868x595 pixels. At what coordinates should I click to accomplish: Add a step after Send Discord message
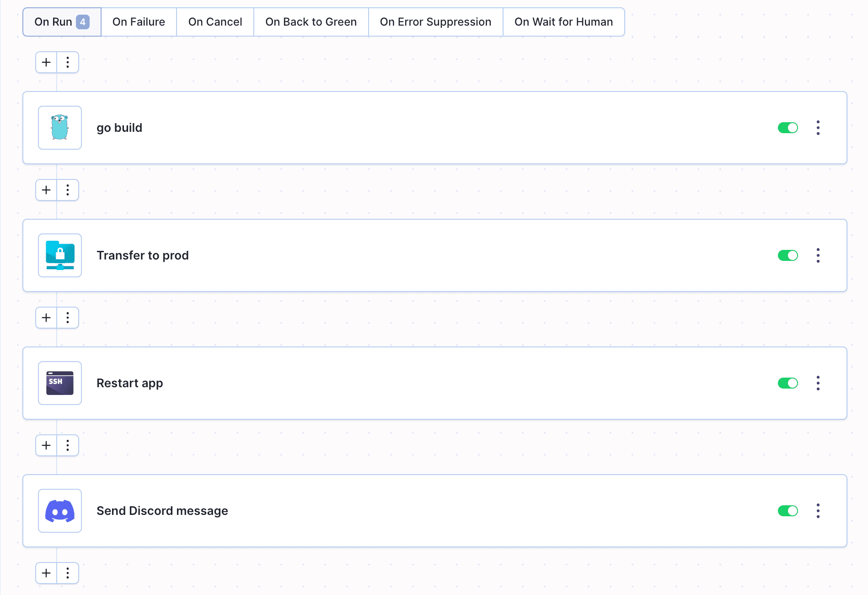click(45, 573)
